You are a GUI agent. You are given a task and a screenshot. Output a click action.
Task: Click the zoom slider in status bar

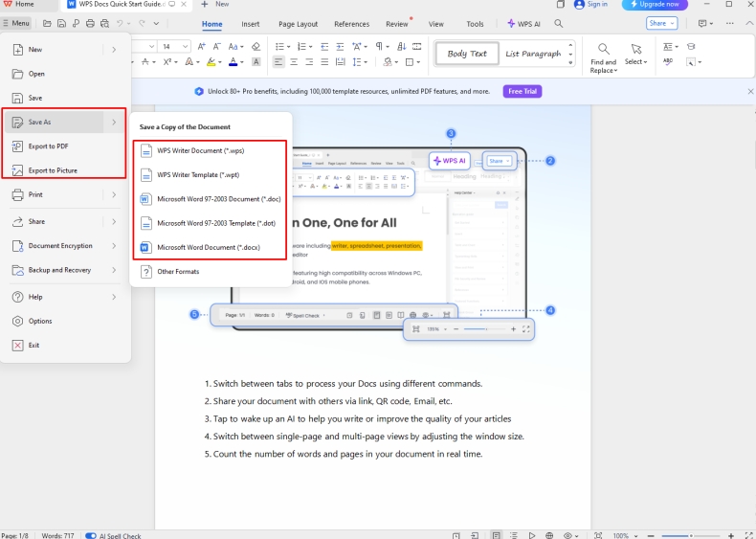689,535
